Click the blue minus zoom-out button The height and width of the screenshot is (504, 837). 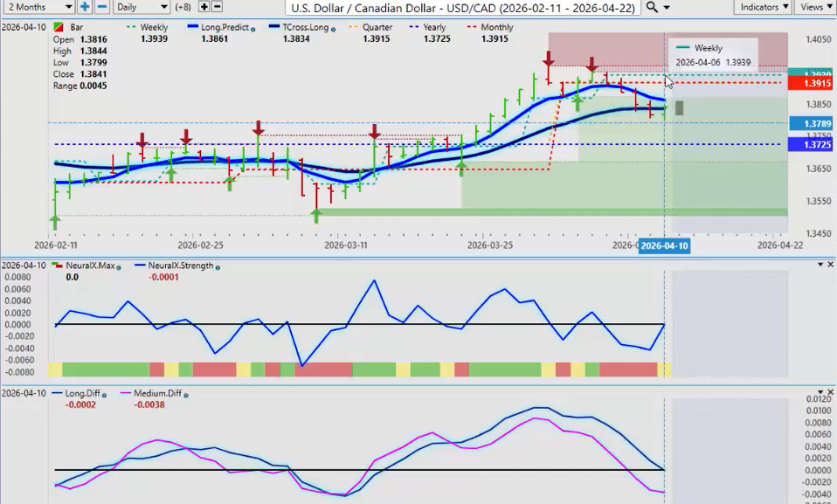click(x=101, y=7)
